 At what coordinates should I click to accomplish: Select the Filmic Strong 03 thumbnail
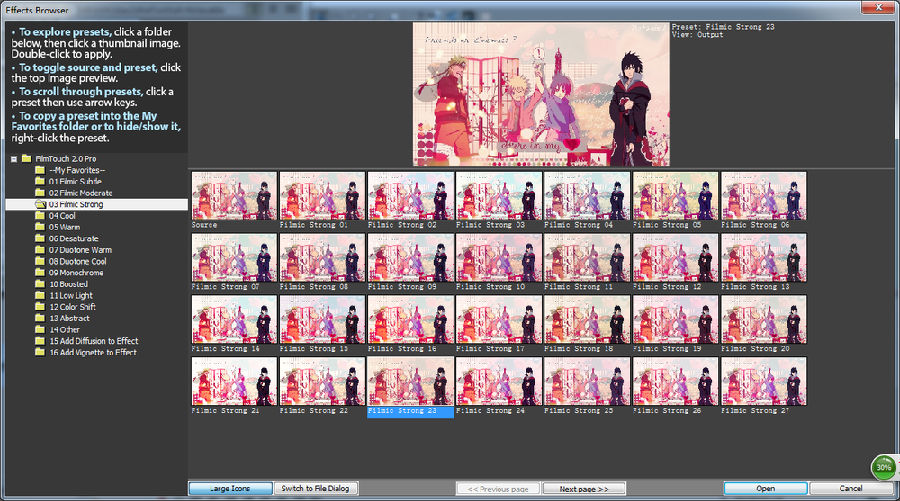pos(499,196)
